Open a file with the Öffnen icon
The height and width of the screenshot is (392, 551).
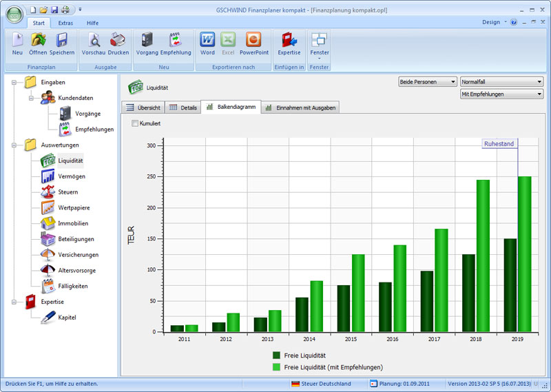pos(38,43)
